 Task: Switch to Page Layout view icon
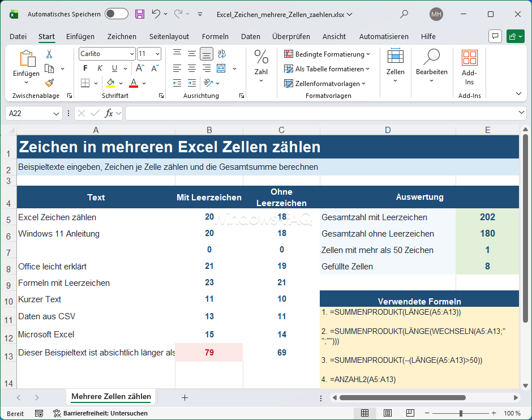coord(388,413)
